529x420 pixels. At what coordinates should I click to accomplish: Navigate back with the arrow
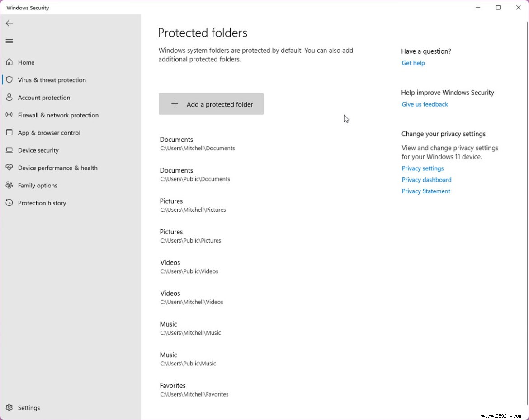click(9, 23)
